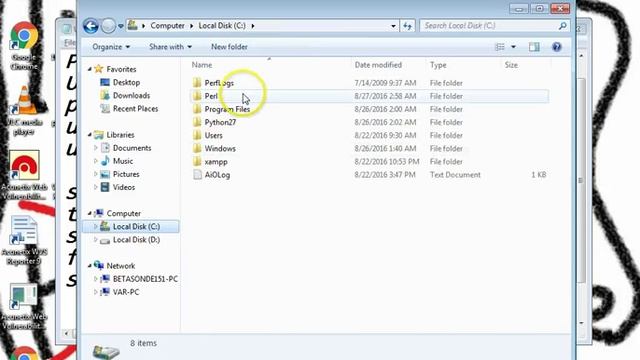
Task: Click the Text Document type of AiOLog
Action: [455, 175]
